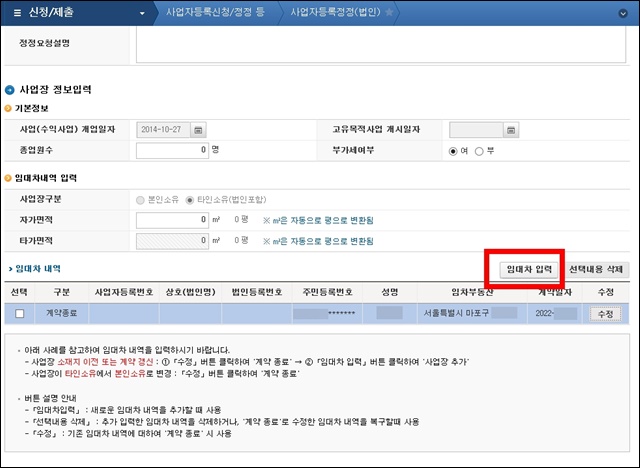640x468 pixels.
Task: Open calendar icon for 고유목적사업 개시일자
Action: tap(511, 130)
